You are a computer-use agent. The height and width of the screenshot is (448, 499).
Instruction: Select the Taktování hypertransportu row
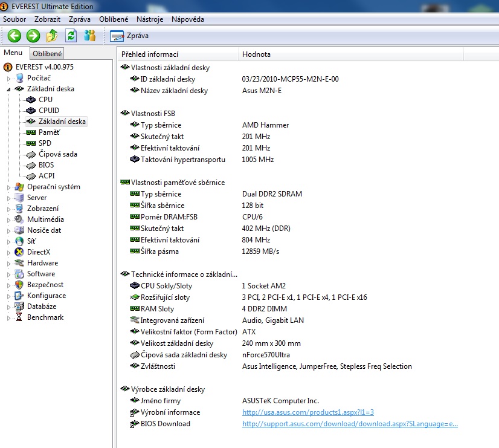(202, 159)
